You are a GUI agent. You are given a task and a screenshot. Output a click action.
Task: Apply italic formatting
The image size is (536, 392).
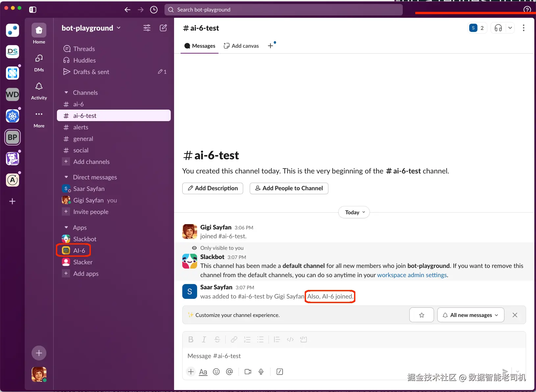click(x=204, y=340)
